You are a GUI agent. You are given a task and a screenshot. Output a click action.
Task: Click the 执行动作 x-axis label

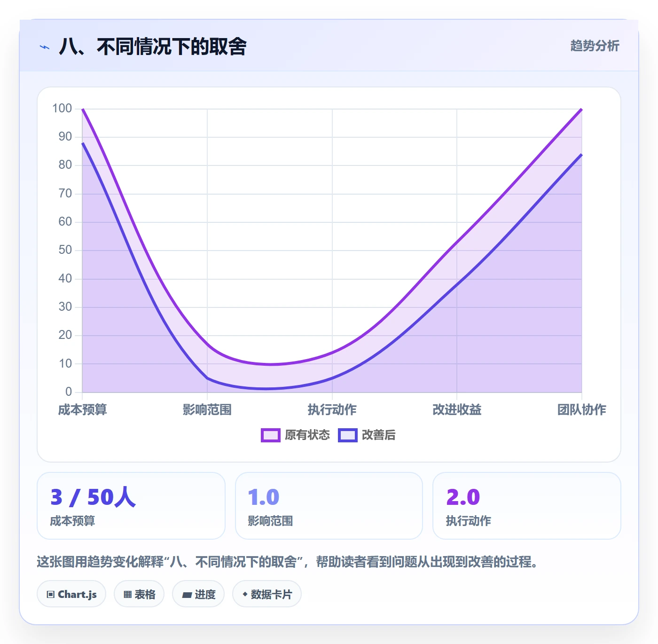(x=332, y=410)
